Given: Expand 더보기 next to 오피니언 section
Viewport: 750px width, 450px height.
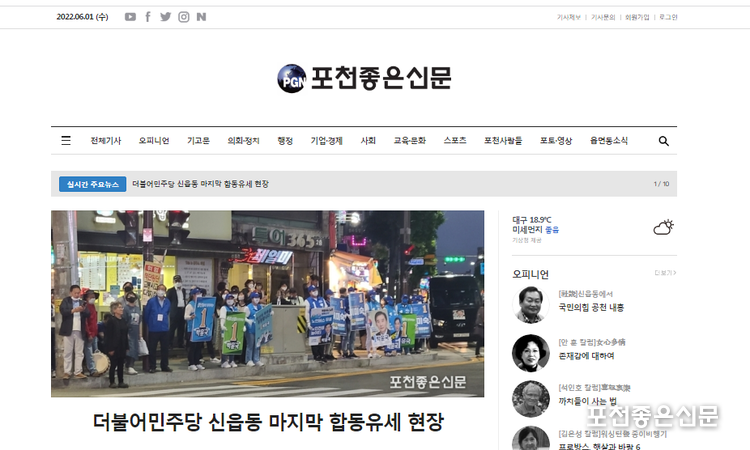Looking at the screenshot, I should tap(665, 273).
